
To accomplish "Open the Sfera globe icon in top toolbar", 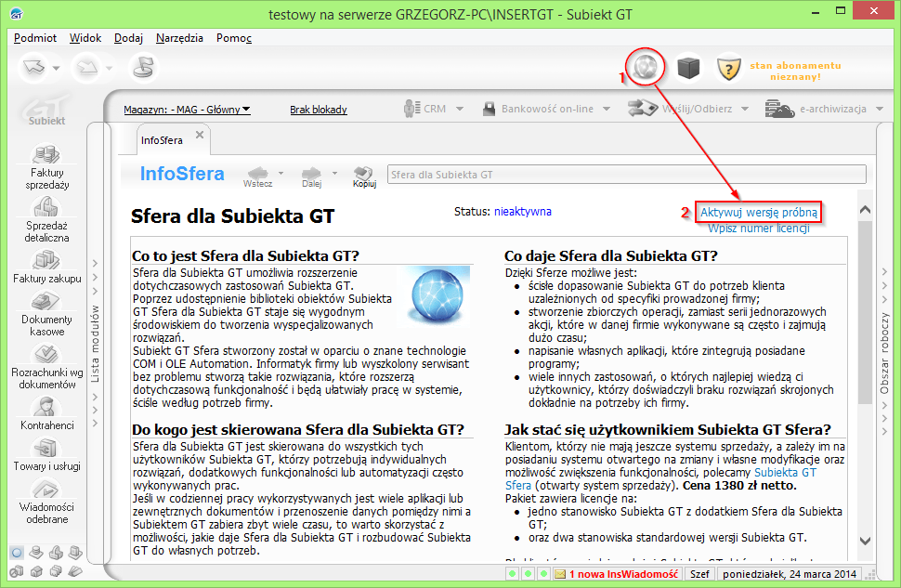I will click(645, 67).
